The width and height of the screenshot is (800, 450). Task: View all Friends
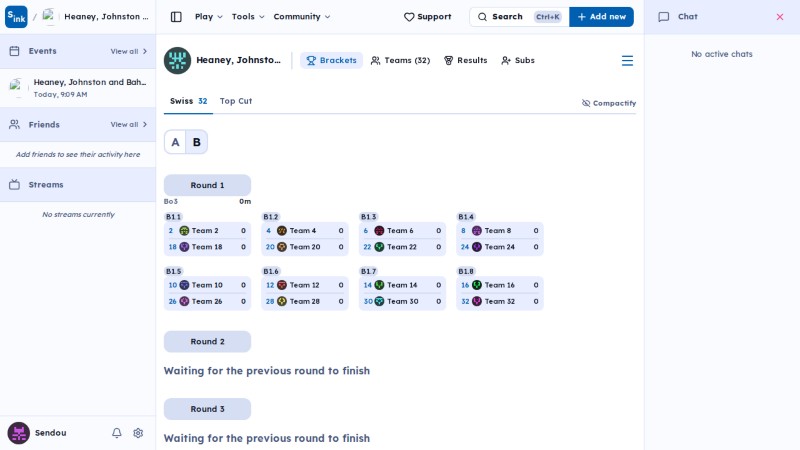129,124
